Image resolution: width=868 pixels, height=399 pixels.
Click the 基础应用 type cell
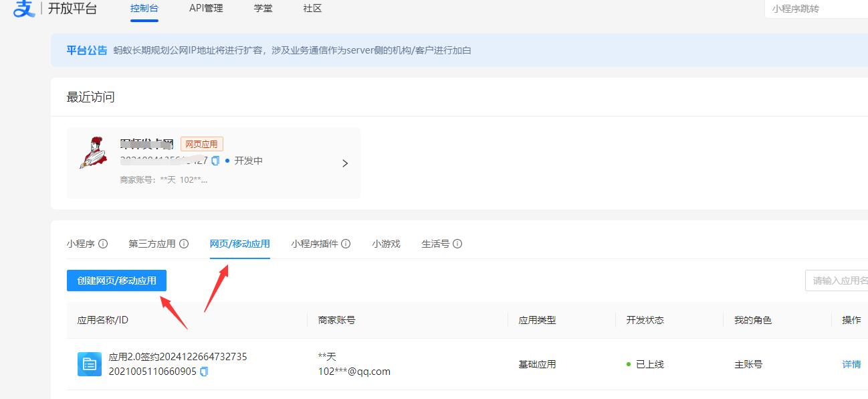pyautogui.click(x=537, y=364)
